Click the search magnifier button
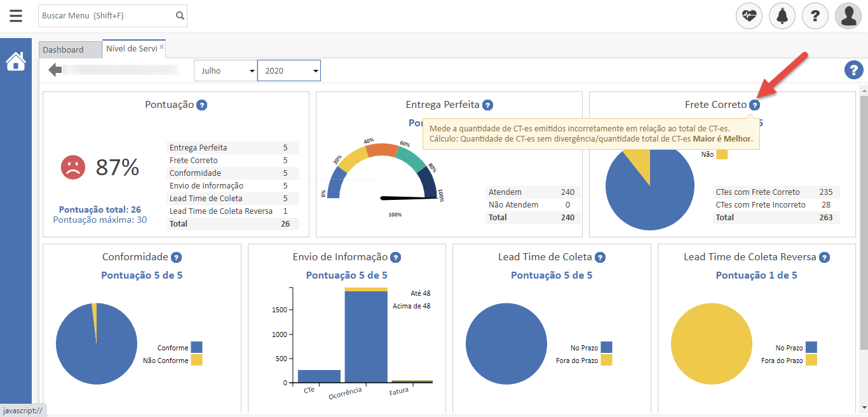The height and width of the screenshot is (417, 868). point(180,16)
